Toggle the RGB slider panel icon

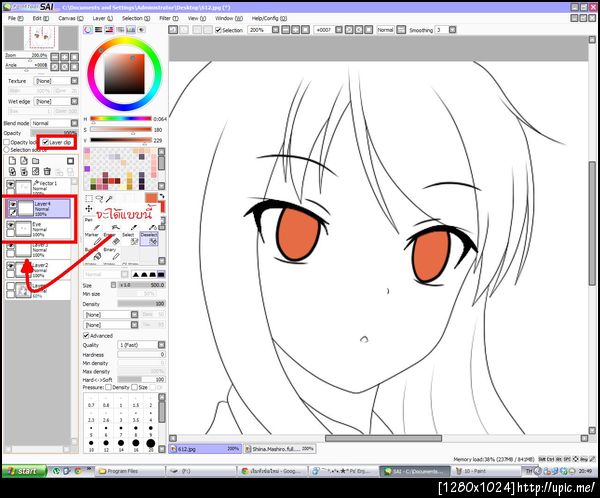pyautogui.click(x=99, y=29)
